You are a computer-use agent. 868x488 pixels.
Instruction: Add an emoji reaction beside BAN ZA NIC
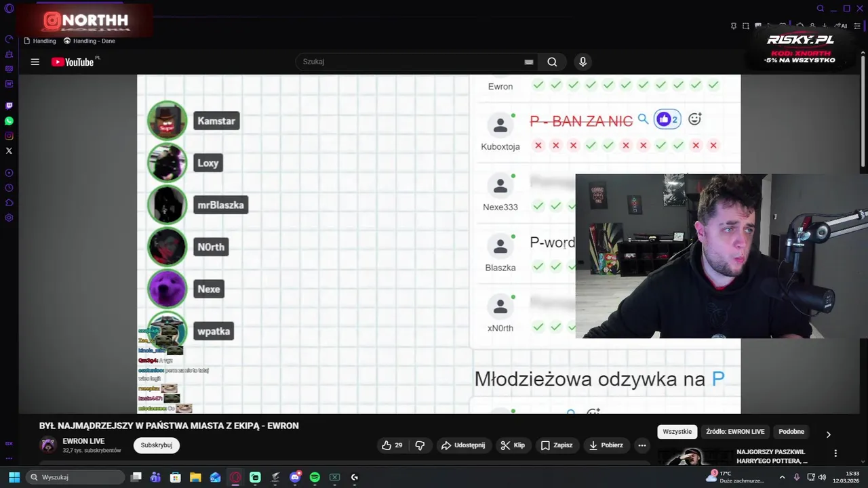[695, 119]
